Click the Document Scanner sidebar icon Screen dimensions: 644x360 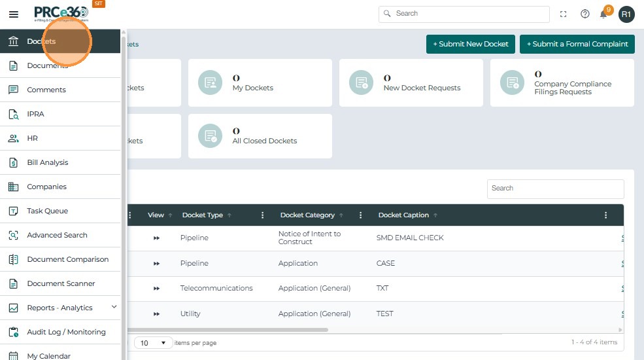[x=13, y=283]
